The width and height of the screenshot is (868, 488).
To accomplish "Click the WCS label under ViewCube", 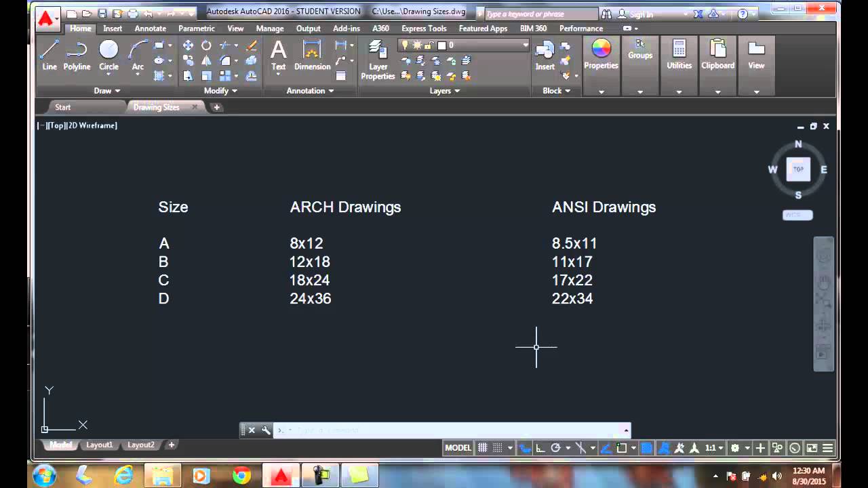I will click(797, 215).
